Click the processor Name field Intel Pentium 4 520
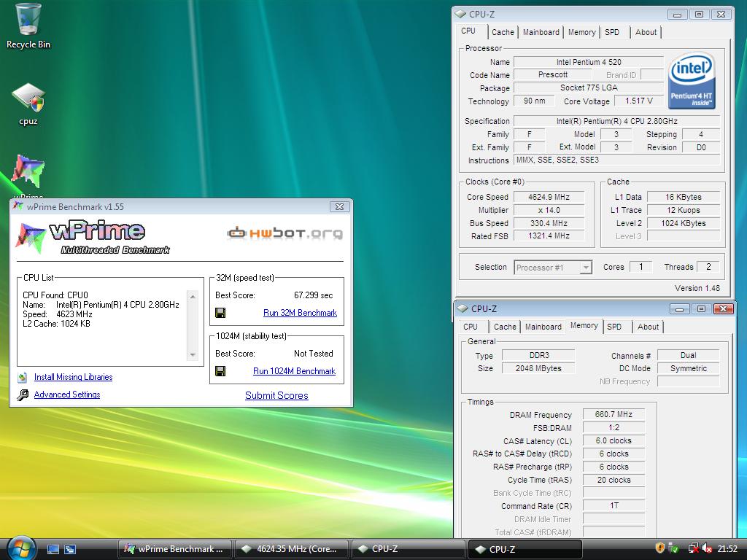747x560 pixels. tap(589, 63)
